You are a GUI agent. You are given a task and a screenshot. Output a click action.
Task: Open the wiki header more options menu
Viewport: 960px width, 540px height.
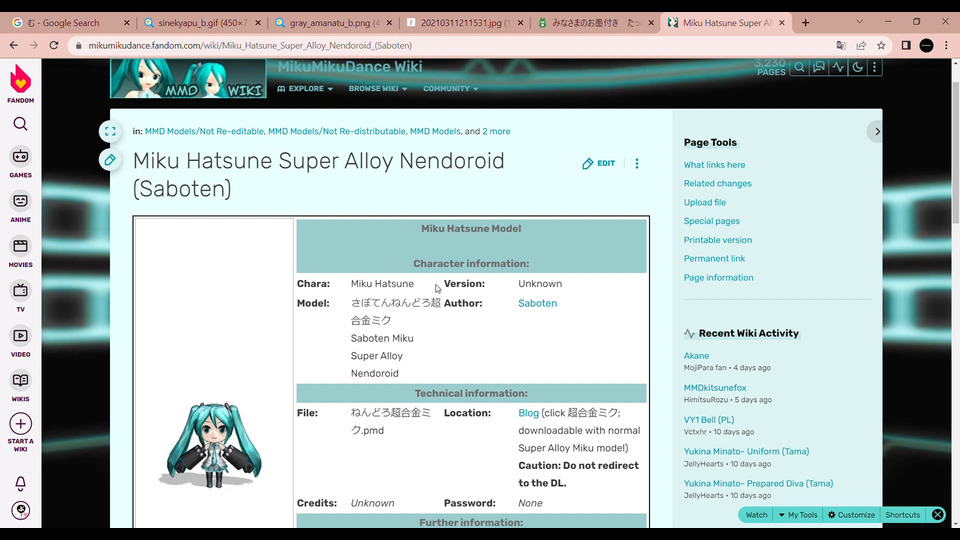(x=874, y=67)
